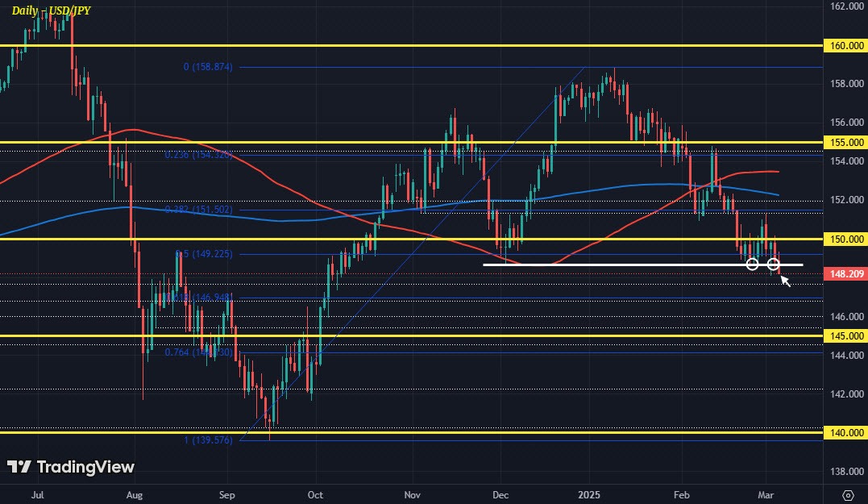
Task: Click the Sep label on time axis
Action: (x=226, y=494)
